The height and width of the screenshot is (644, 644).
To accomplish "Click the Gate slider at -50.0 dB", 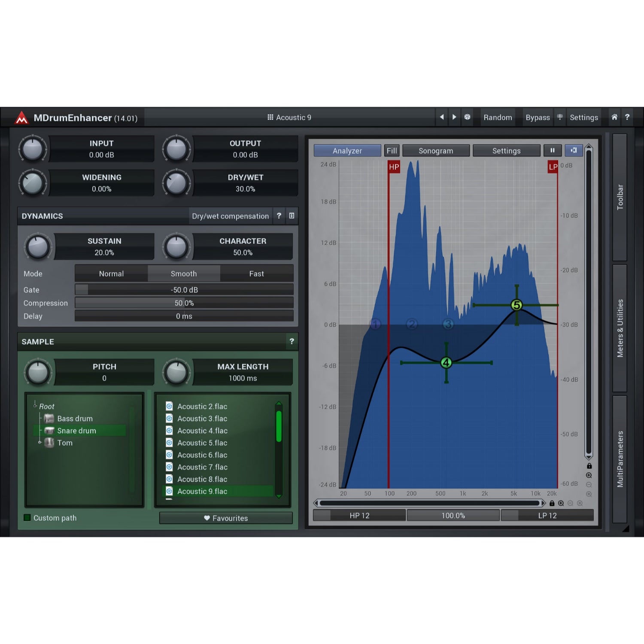I will [184, 289].
